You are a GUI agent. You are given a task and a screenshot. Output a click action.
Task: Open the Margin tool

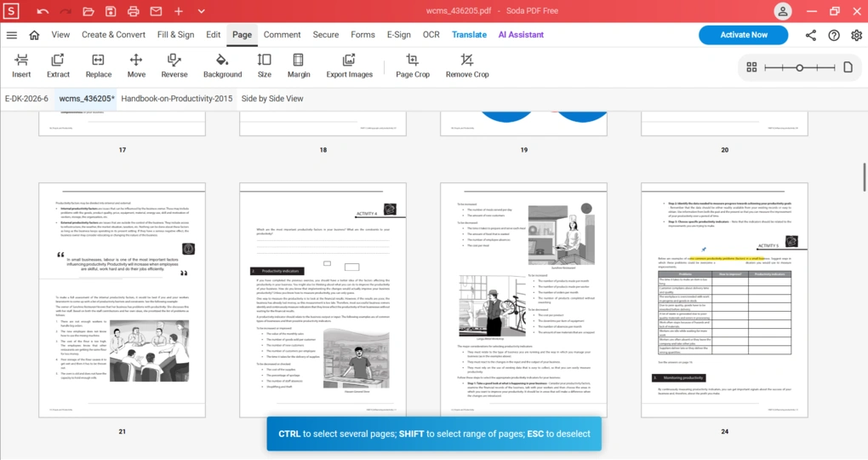(299, 66)
